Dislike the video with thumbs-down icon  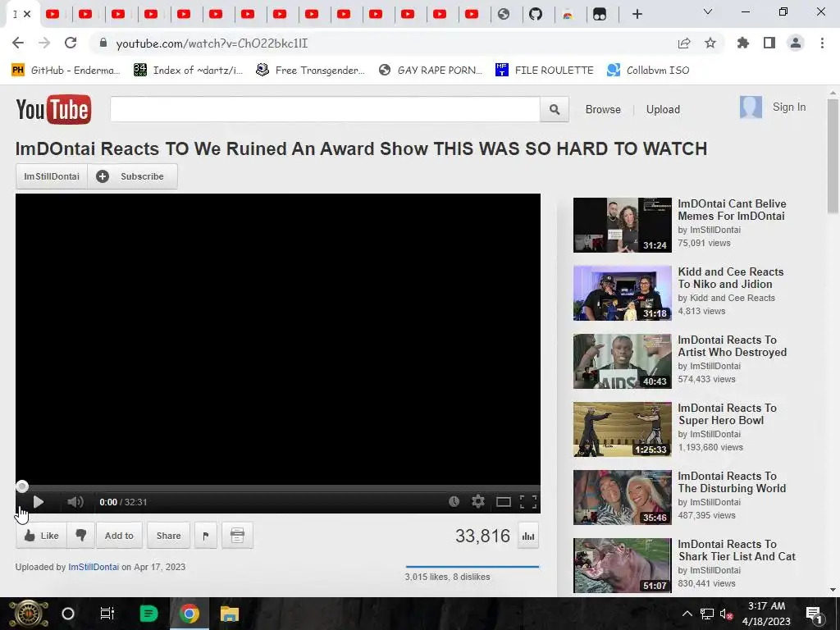click(x=81, y=536)
